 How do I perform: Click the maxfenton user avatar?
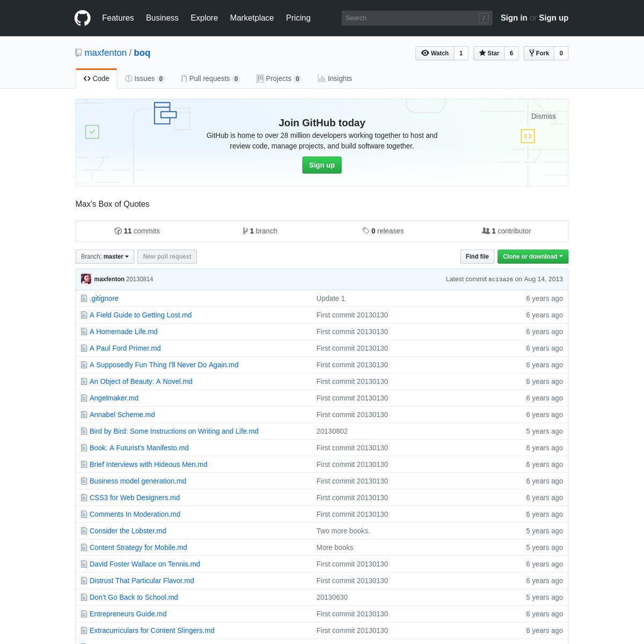(x=86, y=279)
